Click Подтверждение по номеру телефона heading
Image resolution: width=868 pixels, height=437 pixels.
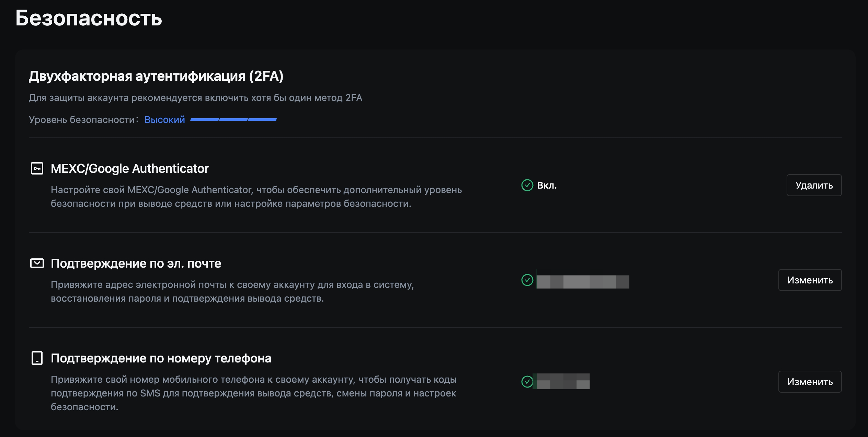tap(161, 358)
